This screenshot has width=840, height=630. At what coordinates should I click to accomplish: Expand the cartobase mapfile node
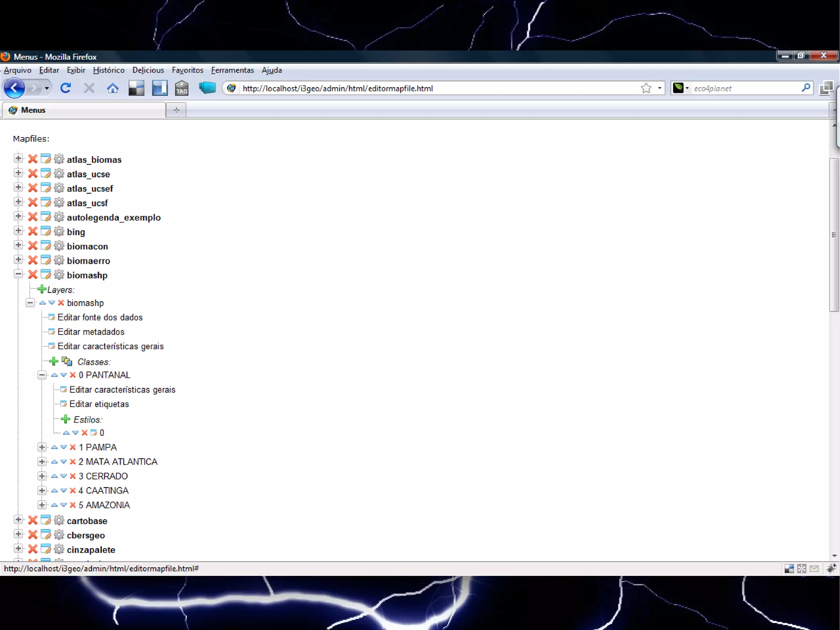(18, 520)
